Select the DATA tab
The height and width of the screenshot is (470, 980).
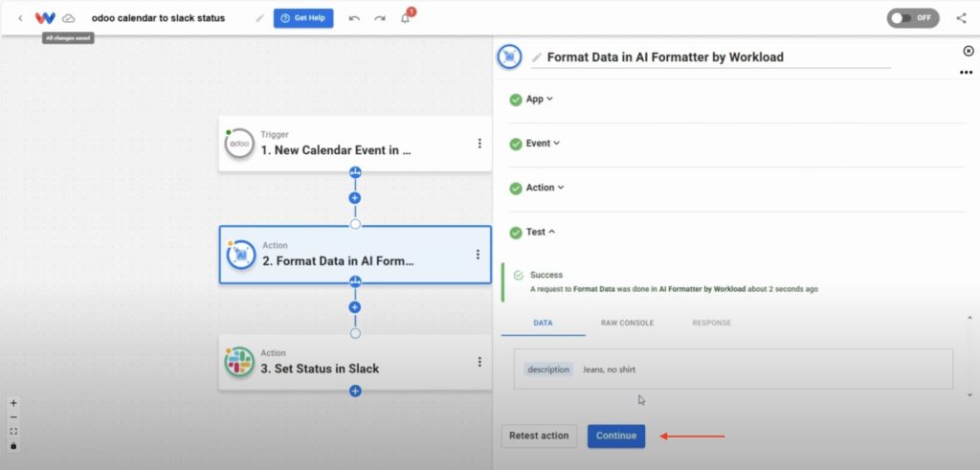click(x=544, y=324)
